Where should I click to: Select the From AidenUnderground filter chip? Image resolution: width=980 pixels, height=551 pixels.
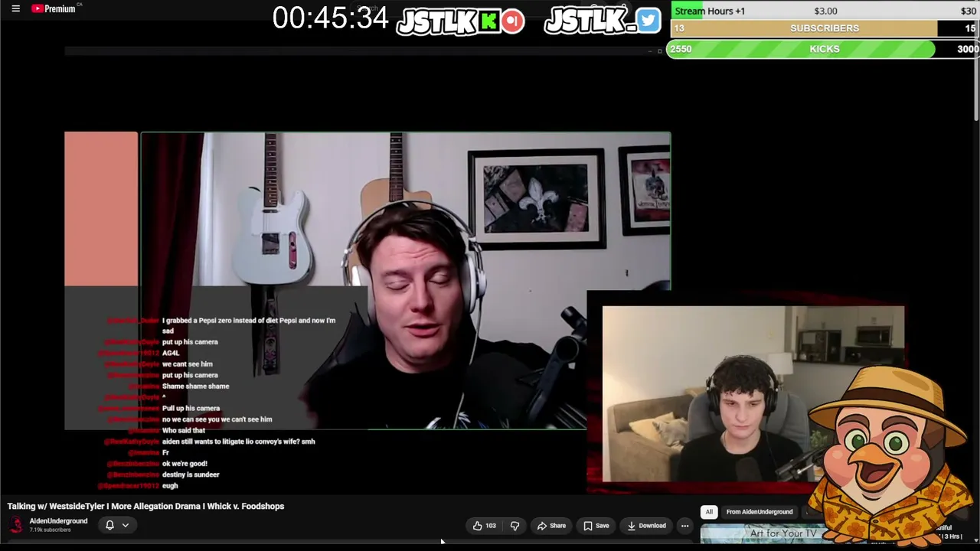pos(759,512)
